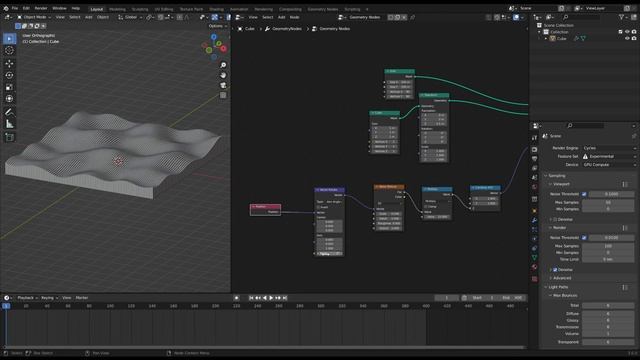The image size is (640, 360).
Task: Open the File menu
Action: point(15,8)
